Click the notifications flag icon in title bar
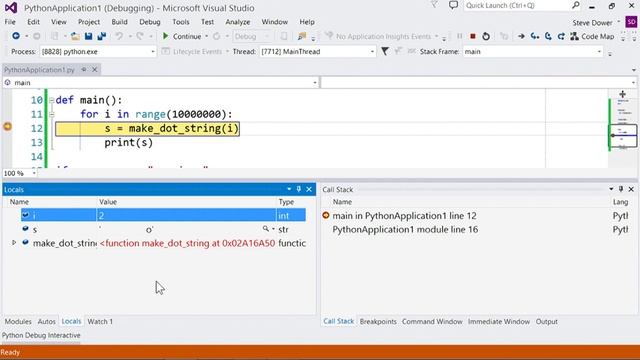The height and width of the screenshot is (360, 640). coord(435,5)
